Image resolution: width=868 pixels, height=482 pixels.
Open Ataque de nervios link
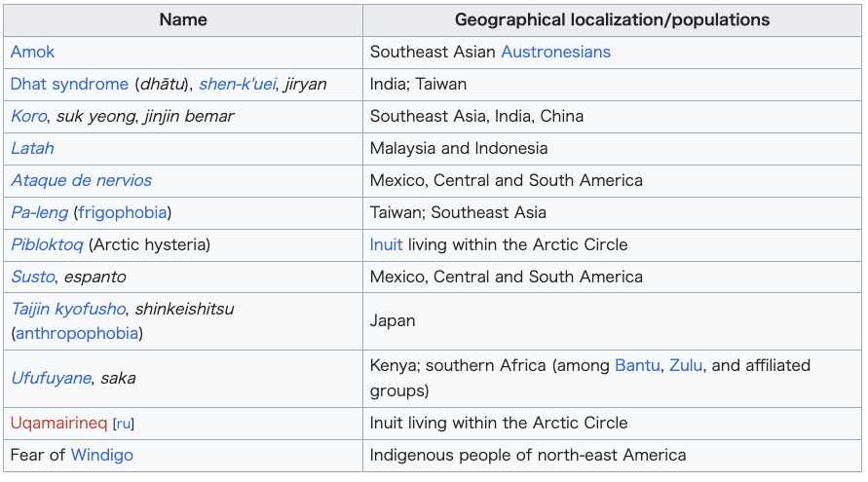tap(82, 180)
